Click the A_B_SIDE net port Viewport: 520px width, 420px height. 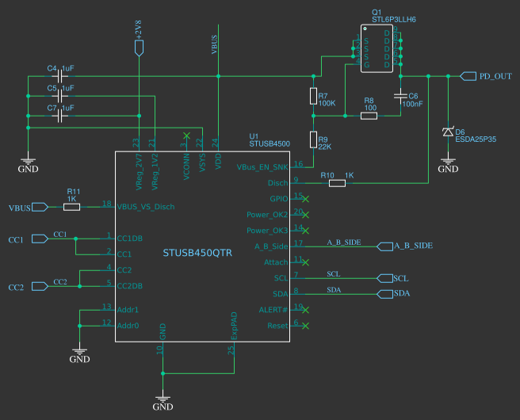coord(385,246)
